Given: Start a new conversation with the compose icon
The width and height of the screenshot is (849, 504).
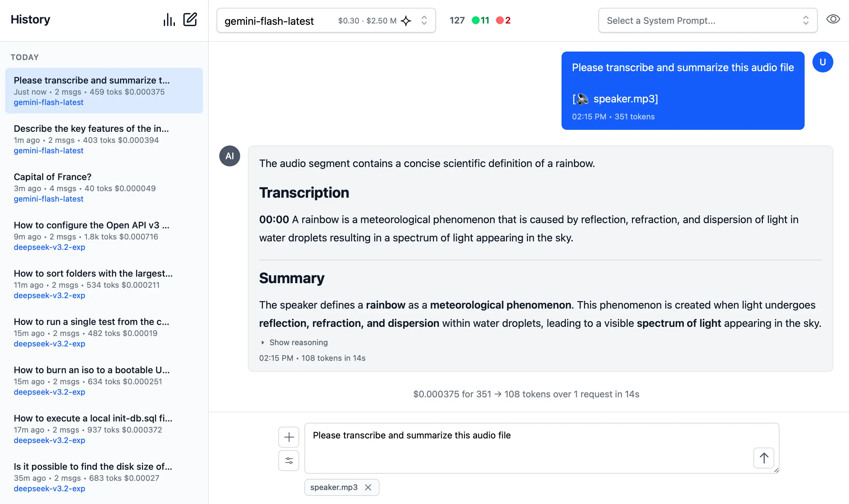Looking at the screenshot, I should point(190,20).
